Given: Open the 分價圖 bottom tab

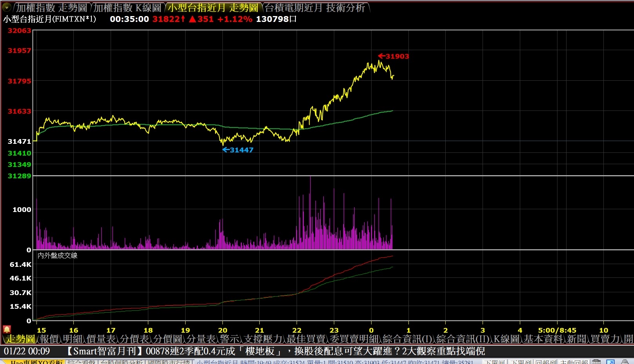Looking at the screenshot, I should coord(168,339).
